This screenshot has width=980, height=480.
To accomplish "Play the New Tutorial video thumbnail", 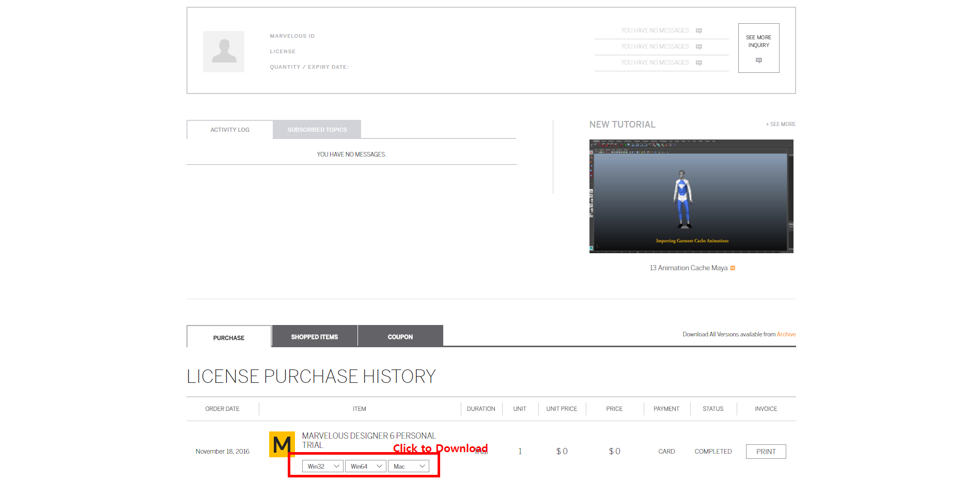I will point(691,196).
